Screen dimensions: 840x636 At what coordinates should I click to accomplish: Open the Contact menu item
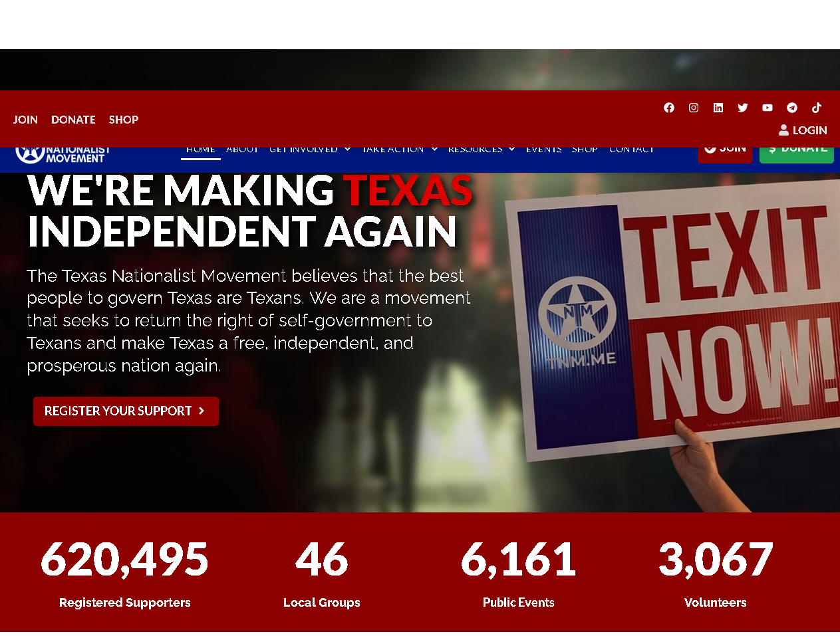[631, 150]
